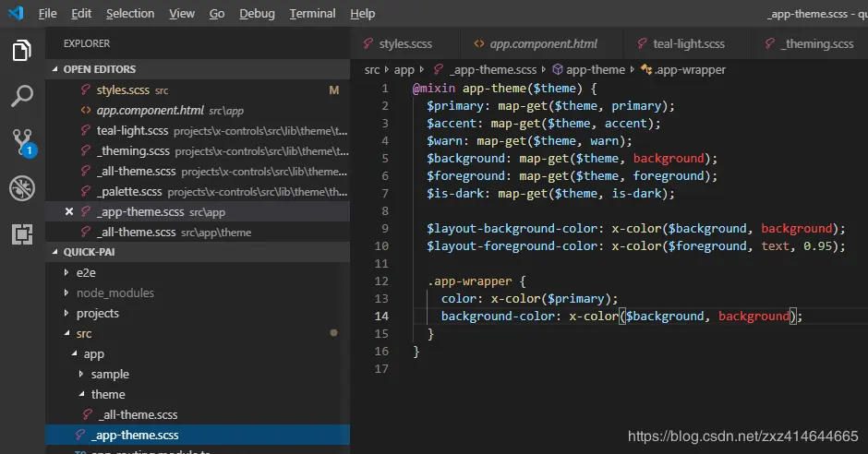The height and width of the screenshot is (454, 868).
Task: Switch to the teal-light.scss tab
Action: tap(688, 43)
